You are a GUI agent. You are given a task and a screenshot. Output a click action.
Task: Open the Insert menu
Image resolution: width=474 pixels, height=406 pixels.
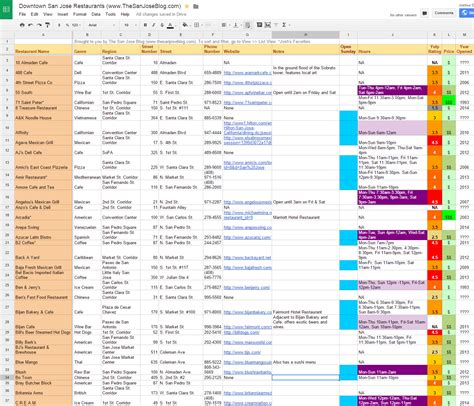[63, 14]
